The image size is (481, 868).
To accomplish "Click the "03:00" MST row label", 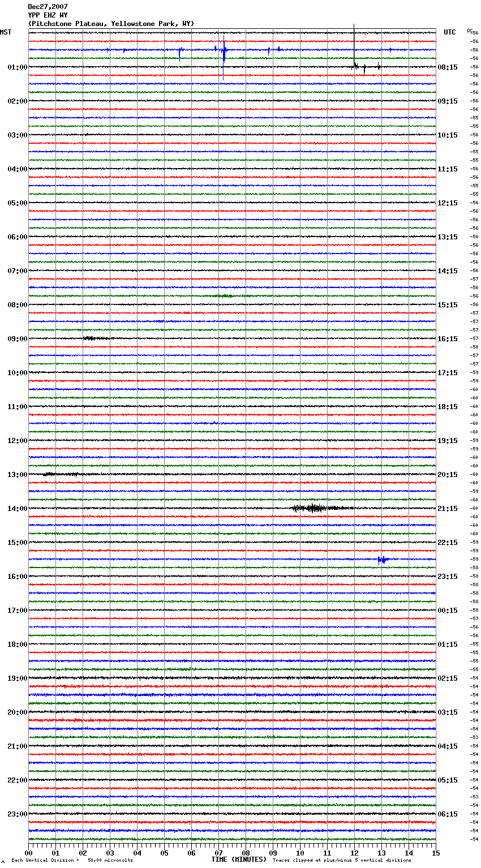I will (18, 135).
